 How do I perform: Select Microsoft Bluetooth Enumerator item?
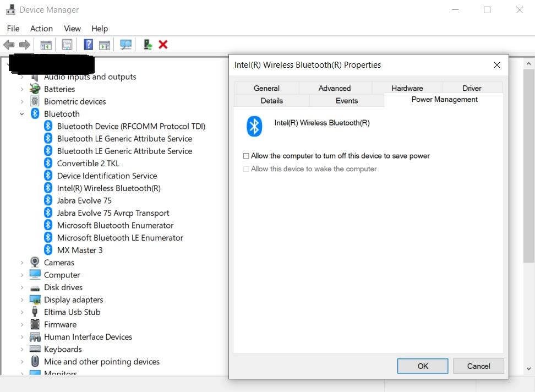tap(116, 225)
